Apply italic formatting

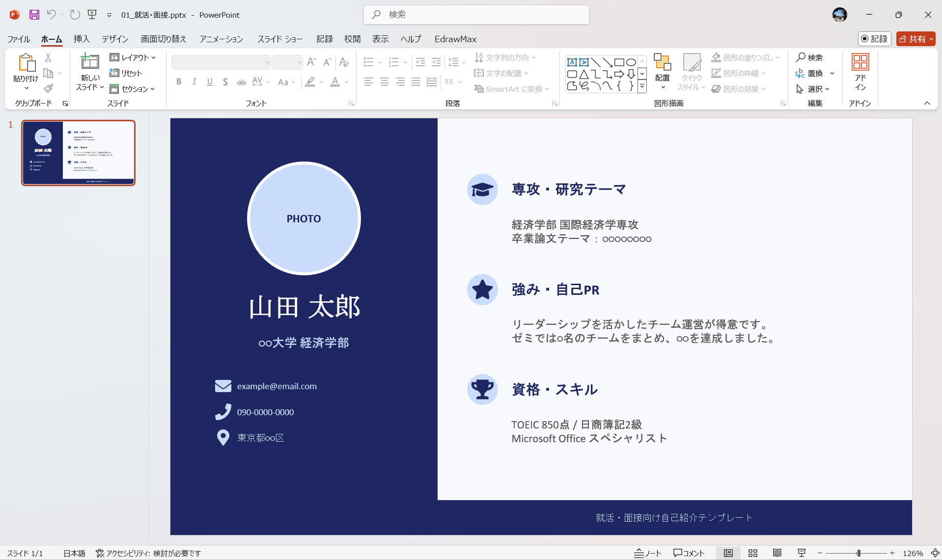194,81
